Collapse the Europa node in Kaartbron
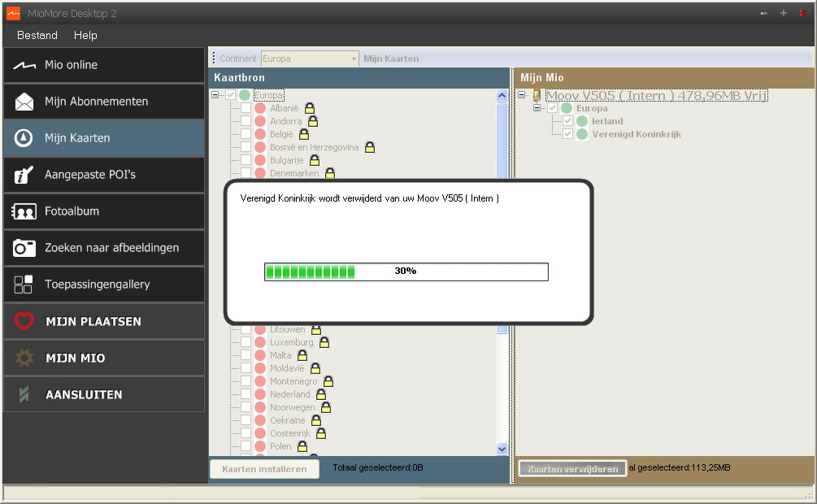 215,95
